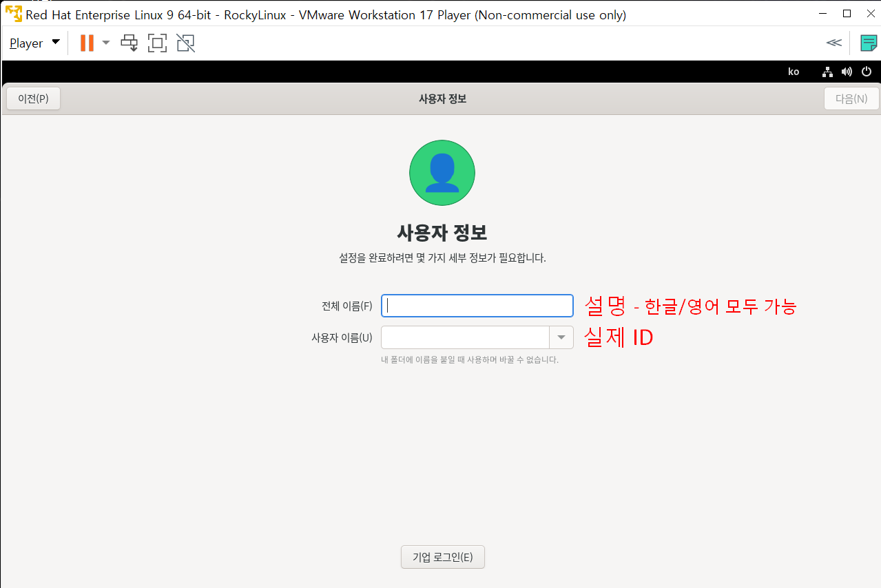This screenshot has width=881, height=588.
Task: Click the 내 폴더에 이름을 hint text
Action: pos(470,359)
